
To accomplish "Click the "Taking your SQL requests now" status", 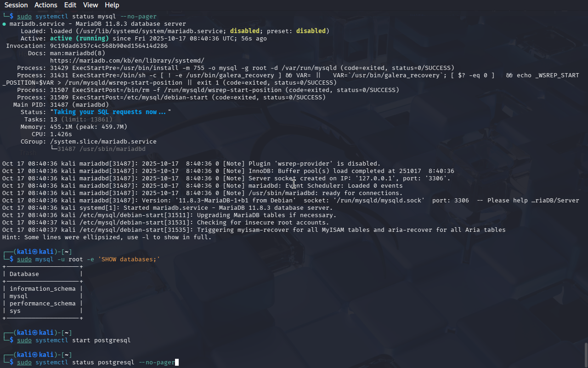I will click(110, 112).
